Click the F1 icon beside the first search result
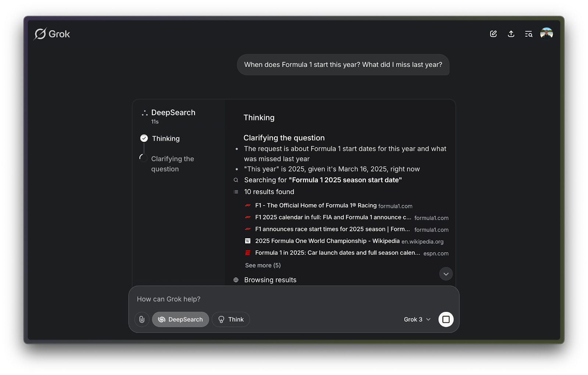This screenshot has height=375, width=588. [x=248, y=206]
